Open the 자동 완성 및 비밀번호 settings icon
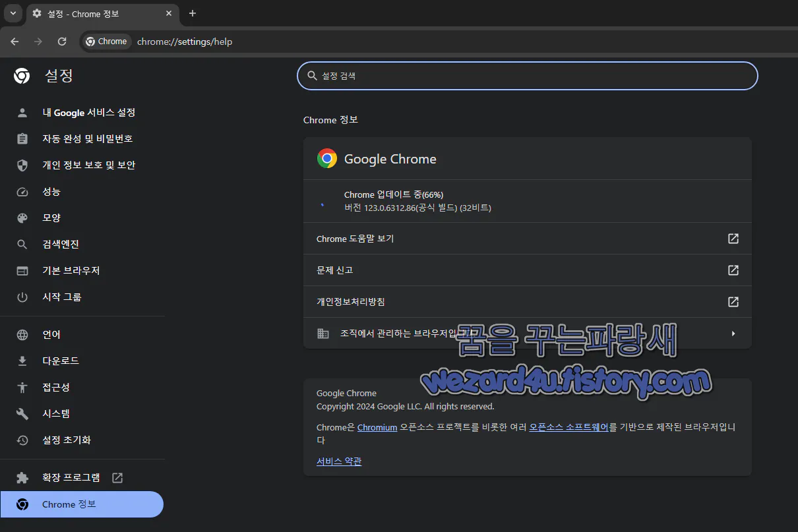This screenshot has width=798, height=532. point(22,138)
